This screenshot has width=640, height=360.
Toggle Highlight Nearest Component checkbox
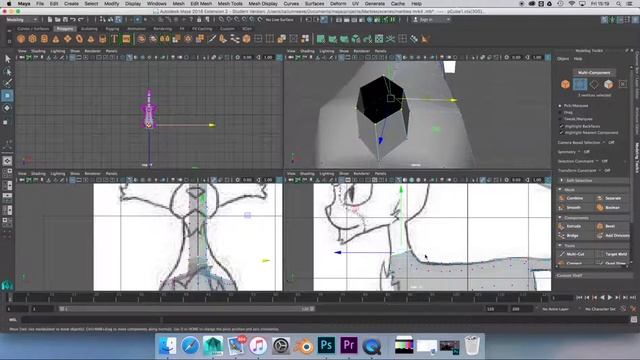(x=562, y=133)
